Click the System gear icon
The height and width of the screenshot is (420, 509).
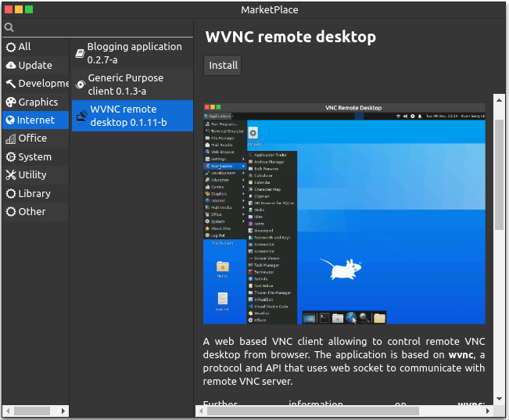pos(11,157)
